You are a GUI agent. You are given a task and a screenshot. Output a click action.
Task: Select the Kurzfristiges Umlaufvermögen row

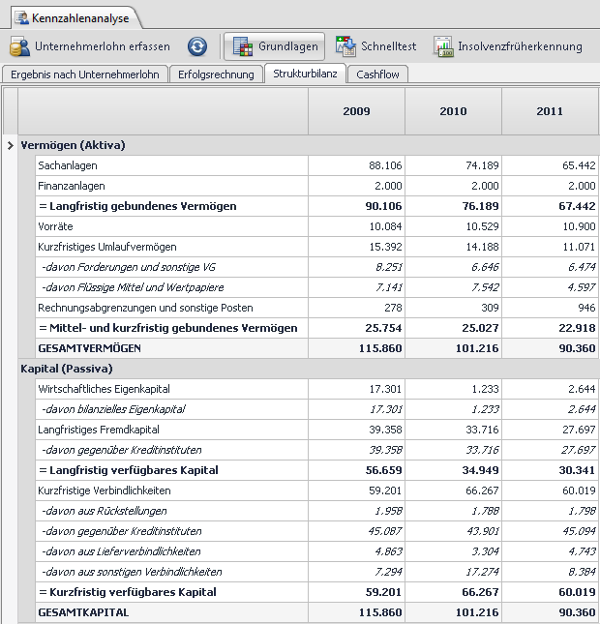coord(317,247)
